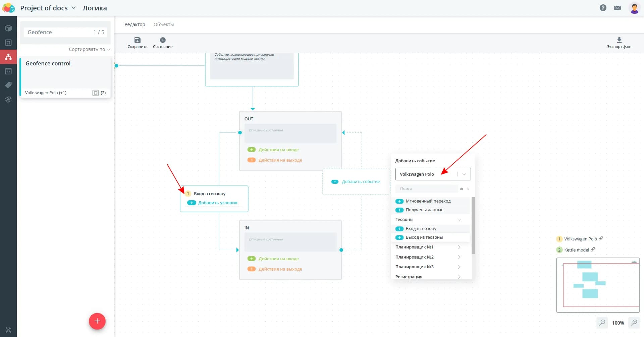Image resolution: width=644 pixels, height=337 pixels.
Task: Open the help question mark icon
Action: pyautogui.click(x=603, y=8)
